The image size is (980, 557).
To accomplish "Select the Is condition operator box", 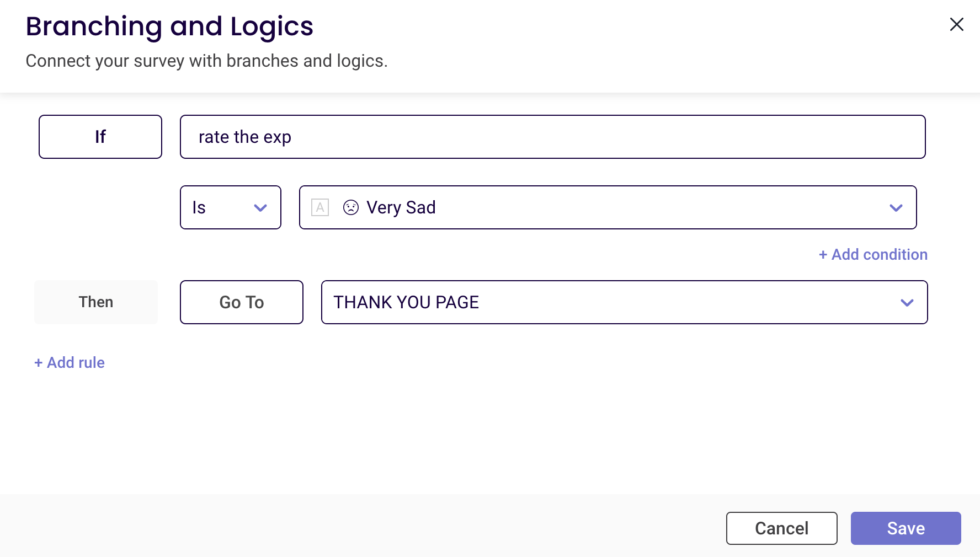I will 231,207.
